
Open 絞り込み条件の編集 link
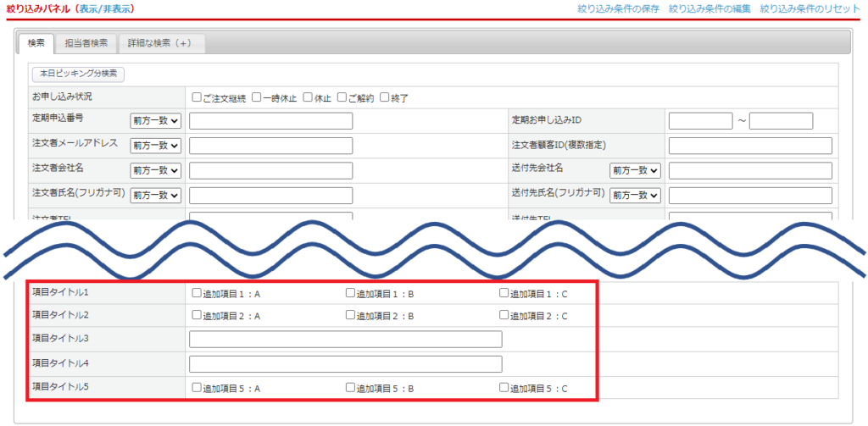click(709, 8)
